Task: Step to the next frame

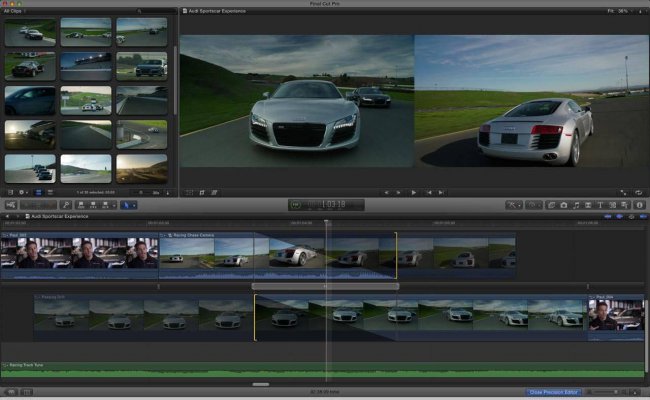Action: pos(398,192)
